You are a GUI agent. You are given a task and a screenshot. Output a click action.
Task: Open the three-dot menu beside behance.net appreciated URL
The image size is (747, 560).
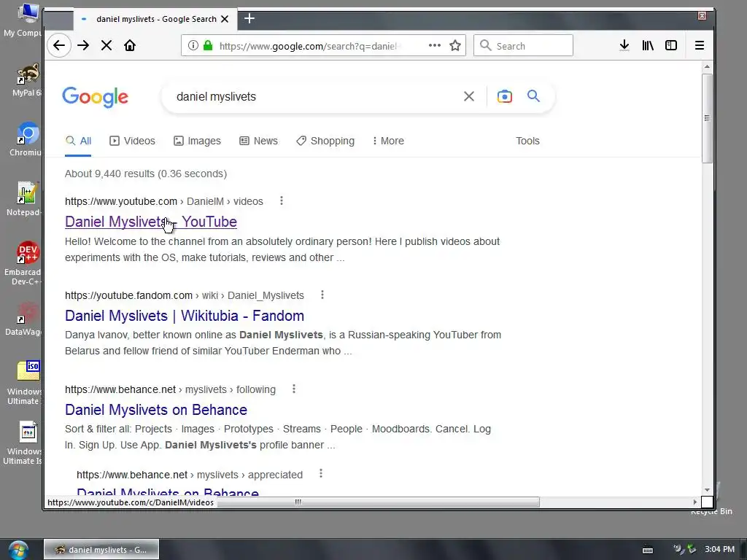(321, 473)
